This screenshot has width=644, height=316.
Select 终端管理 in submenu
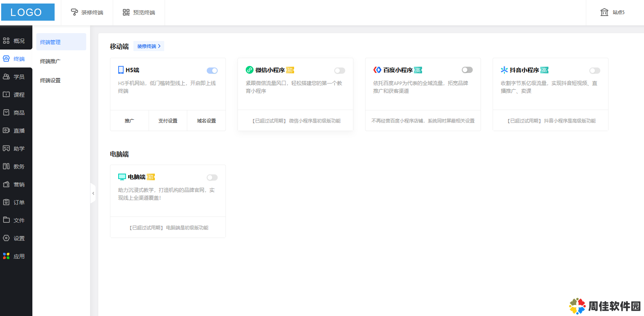(61, 42)
